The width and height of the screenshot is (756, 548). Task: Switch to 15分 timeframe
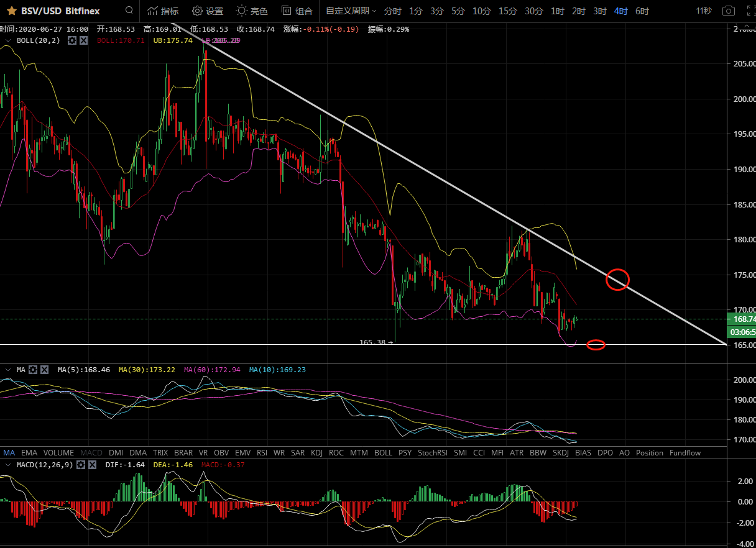tap(507, 11)
